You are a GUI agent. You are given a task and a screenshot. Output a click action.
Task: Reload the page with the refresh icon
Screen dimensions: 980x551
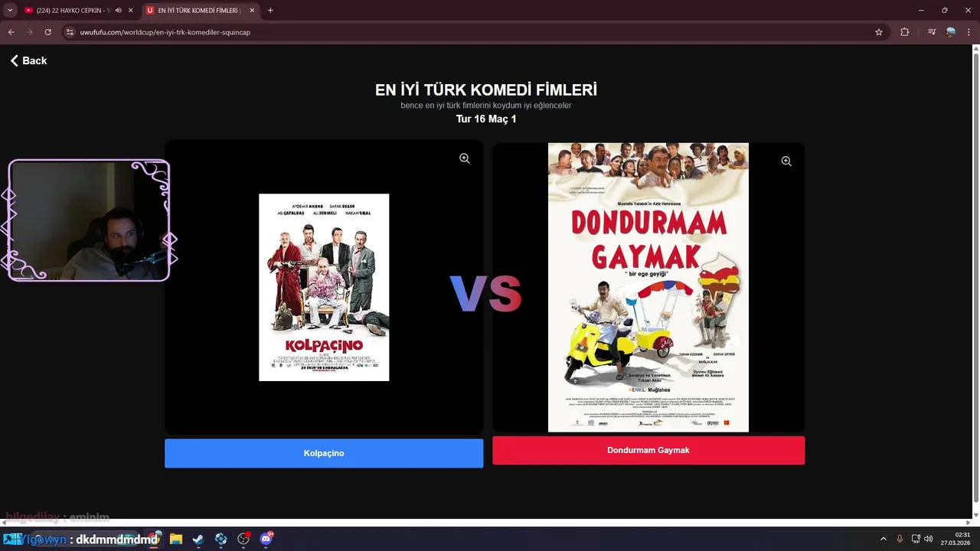tap(47, 32)
